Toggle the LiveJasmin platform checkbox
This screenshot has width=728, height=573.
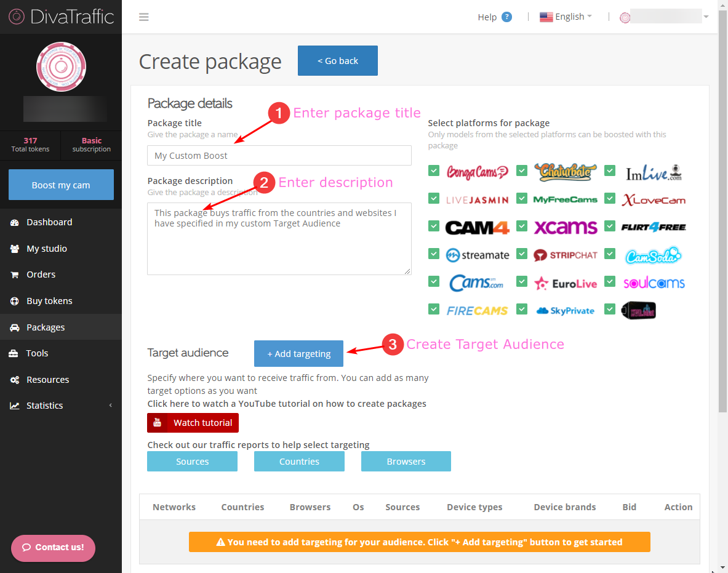pos(434,198)
